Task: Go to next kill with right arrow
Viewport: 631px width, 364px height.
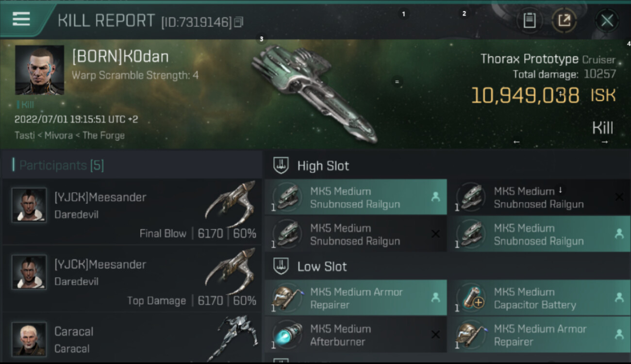Action: [605, 142]
